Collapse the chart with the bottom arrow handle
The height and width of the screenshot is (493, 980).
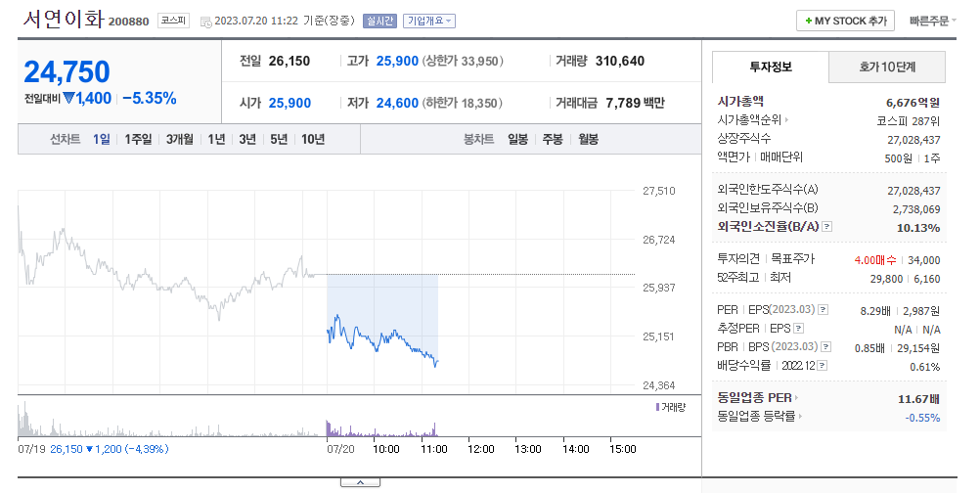pos(360,482)
